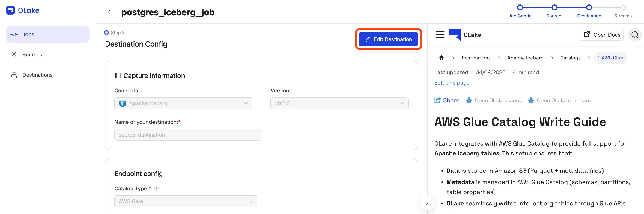Navigate to Destinations in sidebar
Screen dimensions: 644x214
pos(37,75)
